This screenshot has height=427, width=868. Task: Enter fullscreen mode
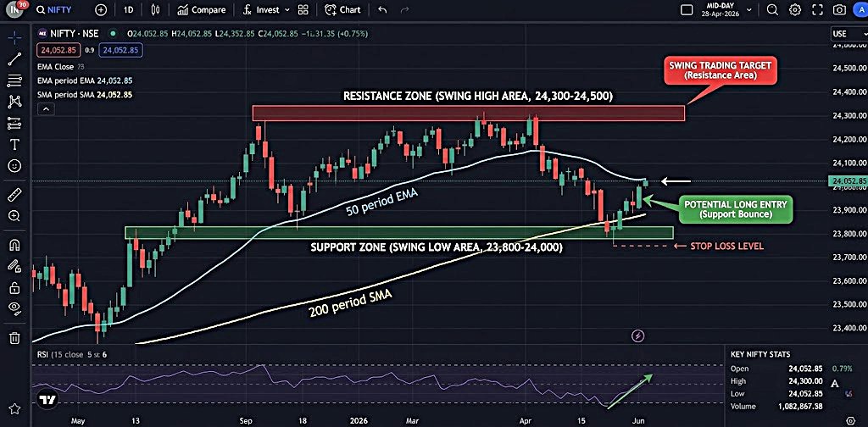tap(818, 9)
